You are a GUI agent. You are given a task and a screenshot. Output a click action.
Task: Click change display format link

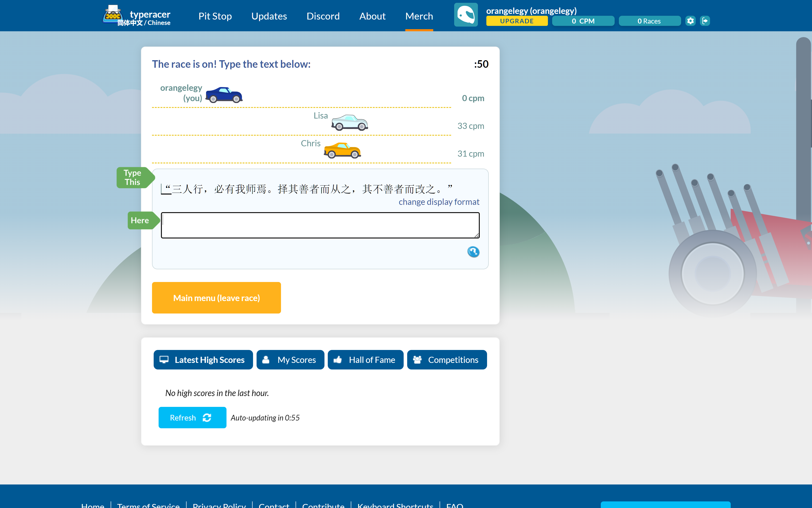pyautogui.click(x=439, y=202)
